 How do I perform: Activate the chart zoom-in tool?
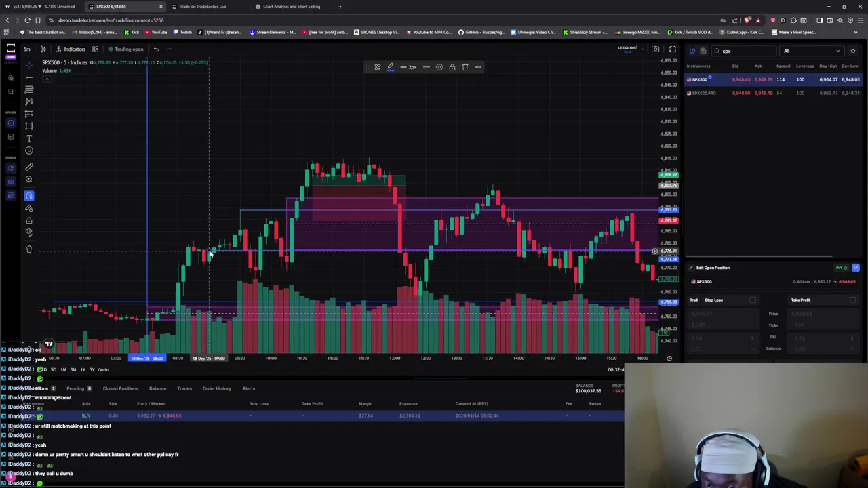29,179
